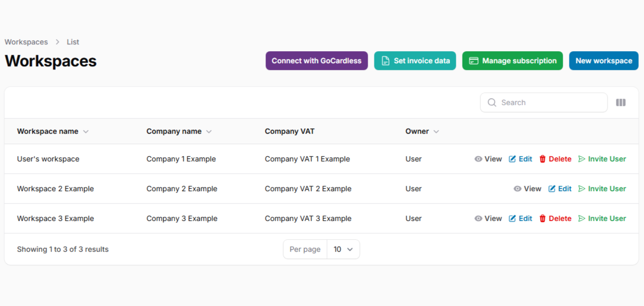Toggle table columns icon next to search
644x306 pixels.
(x=621, y=103)
